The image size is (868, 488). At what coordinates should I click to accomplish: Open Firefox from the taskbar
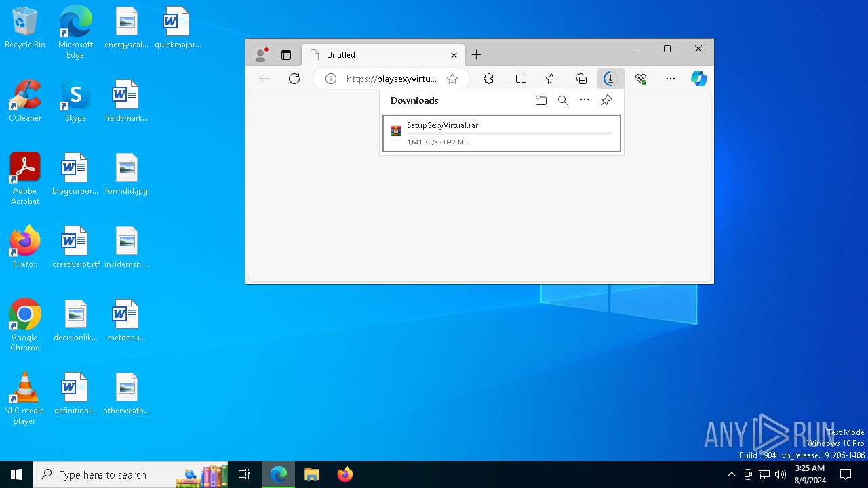point(344,474)
